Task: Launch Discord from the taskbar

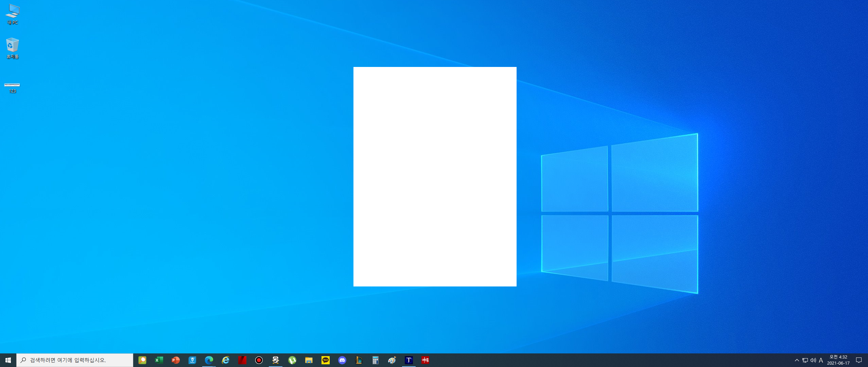Action: pyautogui.click(x=342, y=360)
